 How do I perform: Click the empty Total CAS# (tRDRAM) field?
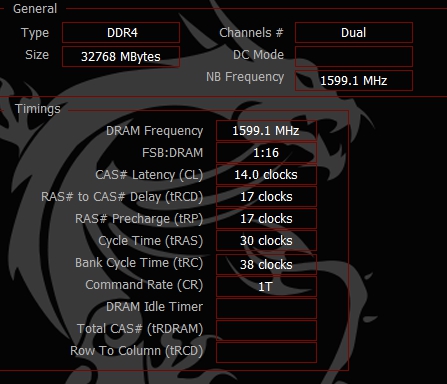pyautogui.click(x=266, y=330)
